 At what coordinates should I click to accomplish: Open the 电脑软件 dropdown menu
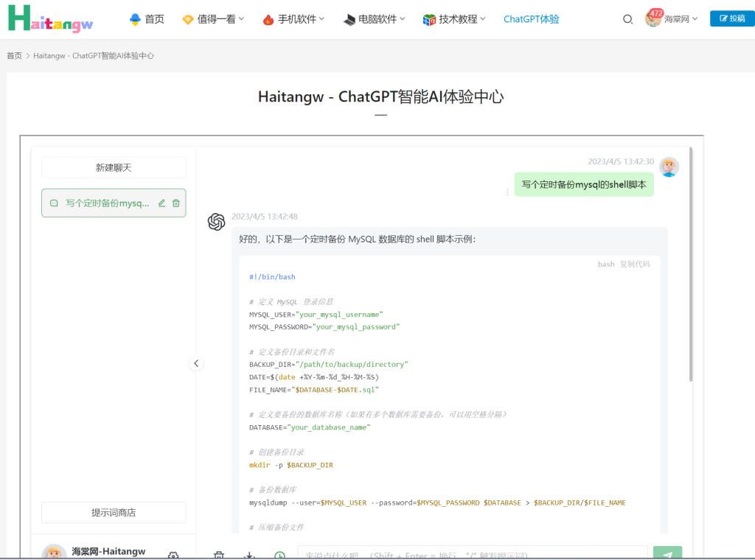[375, 19]
